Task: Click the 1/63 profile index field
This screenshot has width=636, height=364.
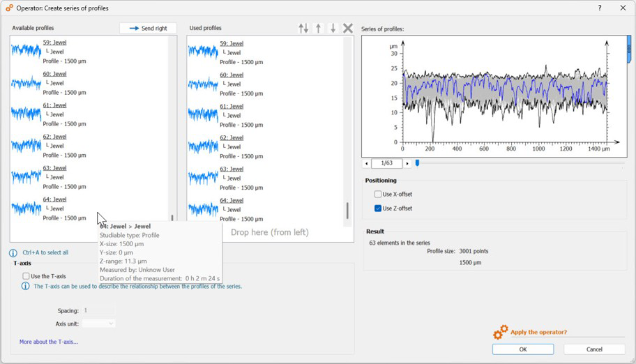Action: click(387, 163)
